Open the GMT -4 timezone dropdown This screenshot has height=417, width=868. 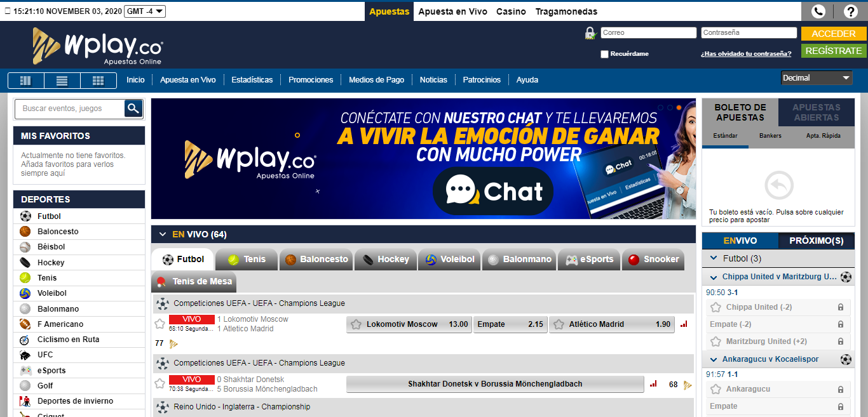[145, 11]
